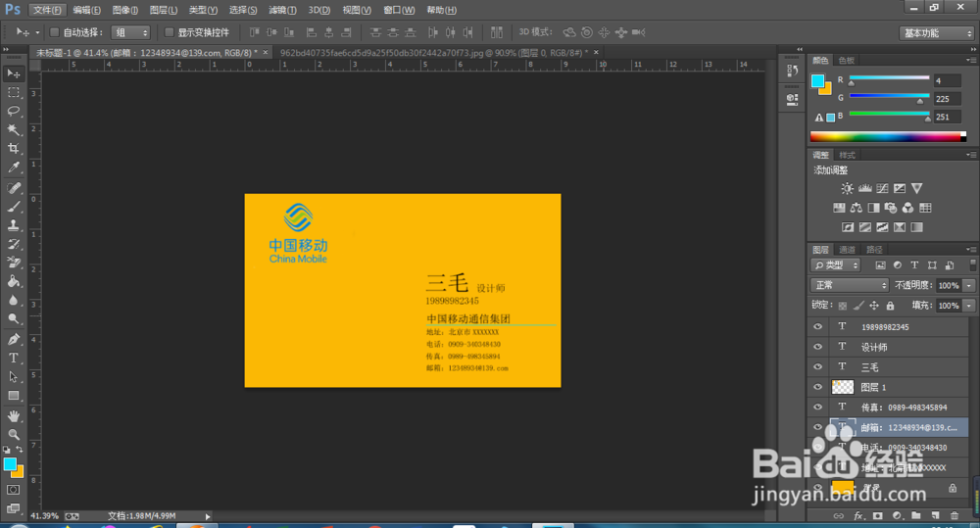Select the Paint Bucket tool
Image resolution: width=980 pixels, height=528 pixels.
click(x=13, y=281)
